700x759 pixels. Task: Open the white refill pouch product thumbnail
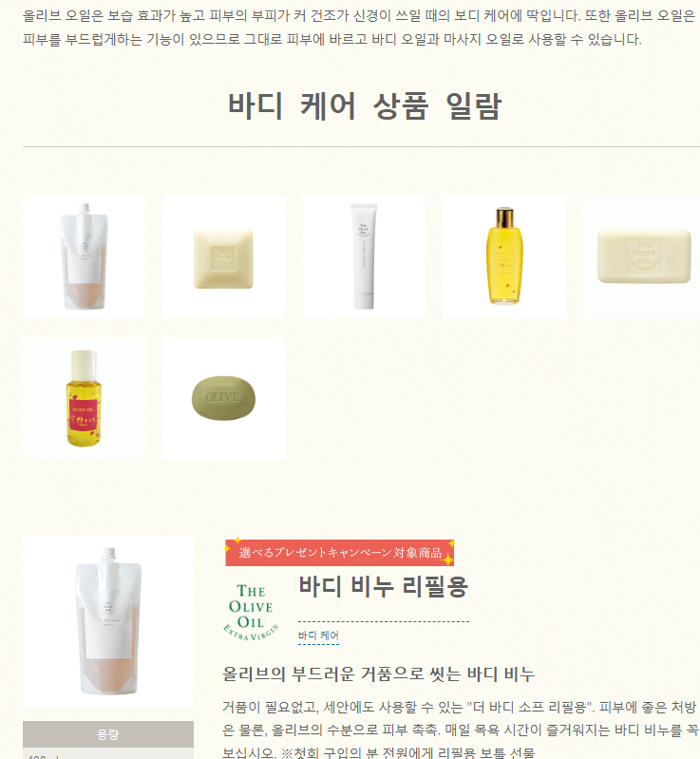(84, 256)
